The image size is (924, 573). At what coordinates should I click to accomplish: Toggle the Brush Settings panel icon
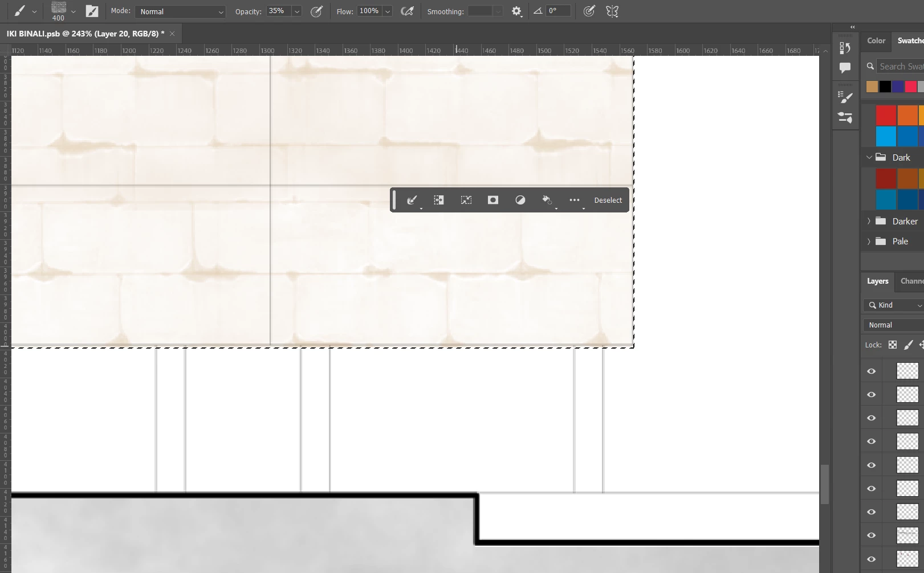tap(92, 11)
